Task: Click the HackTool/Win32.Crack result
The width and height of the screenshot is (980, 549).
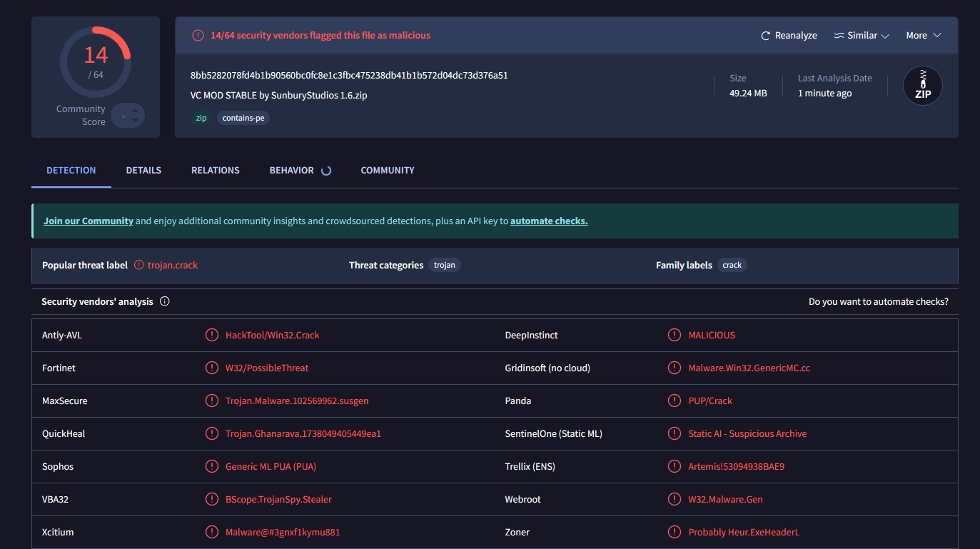Action: point(273,335)
